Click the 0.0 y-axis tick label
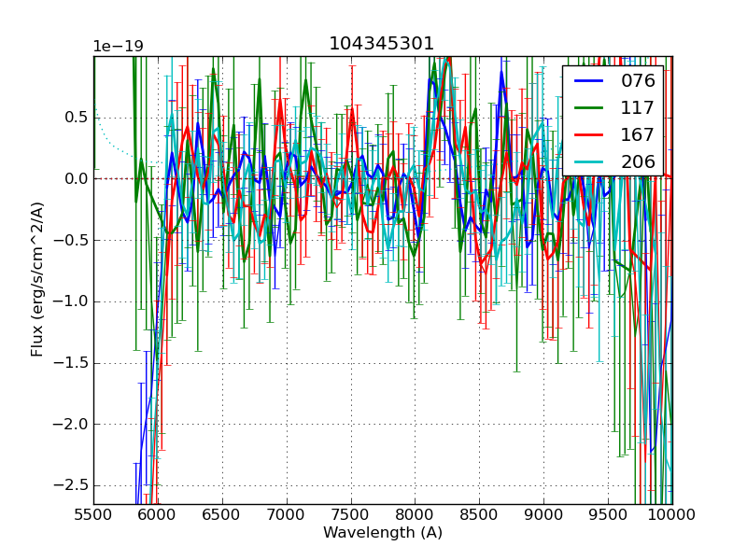The height and width of the screenshot is (560, 747). 74,178
